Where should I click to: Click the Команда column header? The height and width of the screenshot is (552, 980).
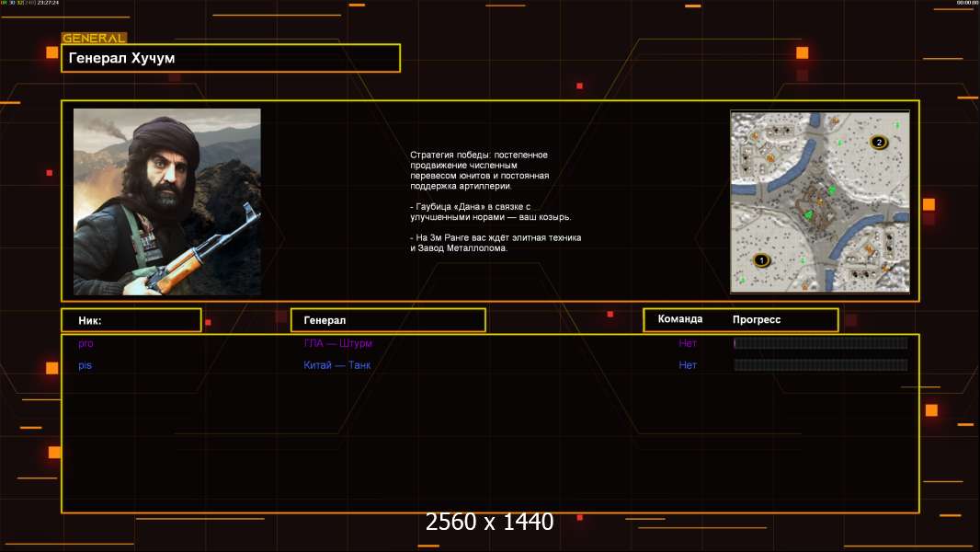[x=680, y=319]
